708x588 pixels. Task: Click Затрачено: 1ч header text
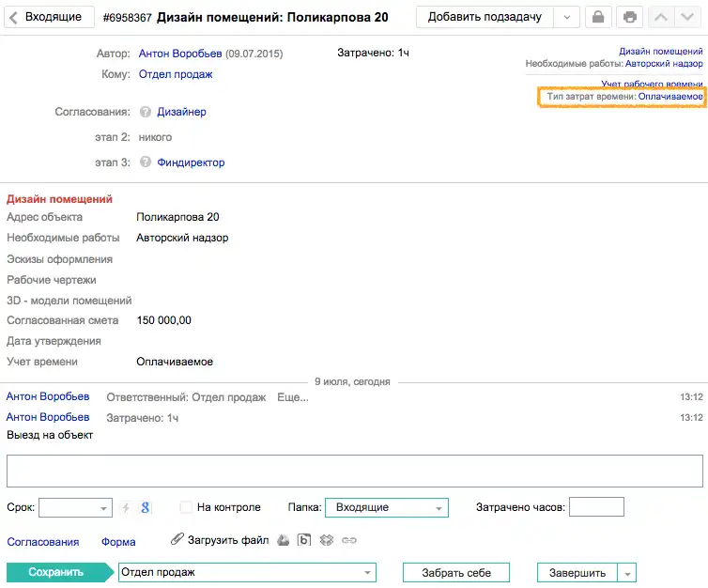click(373, 53)
